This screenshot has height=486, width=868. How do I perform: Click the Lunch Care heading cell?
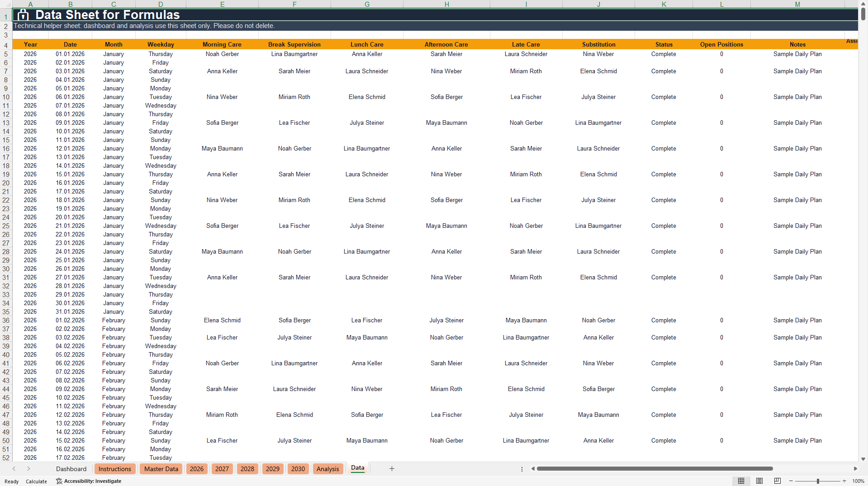tap(367, 44)
